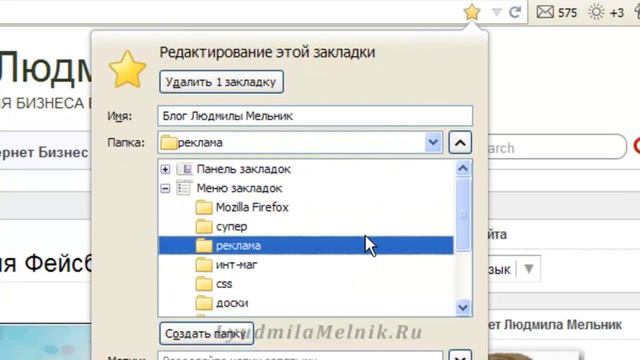640x360 pixels.
Task: Select Меню закладок in the folder tree
Action: pos(239,188)
